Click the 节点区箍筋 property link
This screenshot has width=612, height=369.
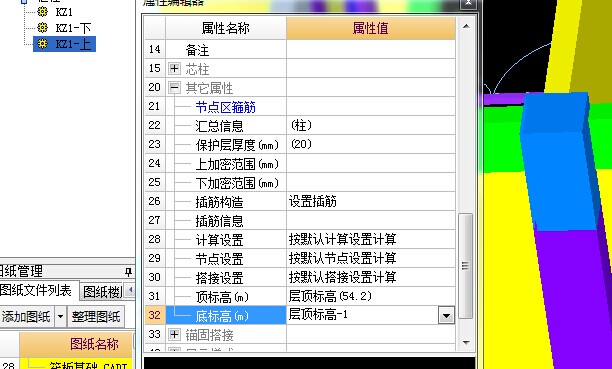click(x=225, y=107)
